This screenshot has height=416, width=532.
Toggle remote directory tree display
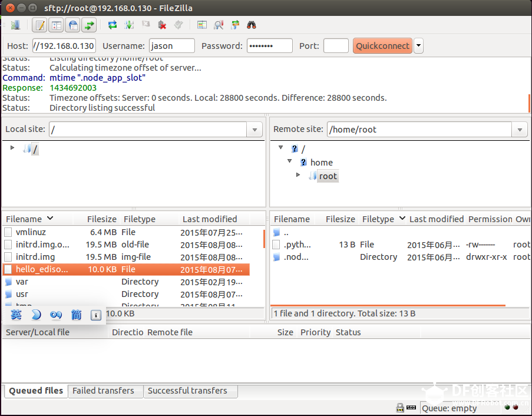click(x=73, y=25)
